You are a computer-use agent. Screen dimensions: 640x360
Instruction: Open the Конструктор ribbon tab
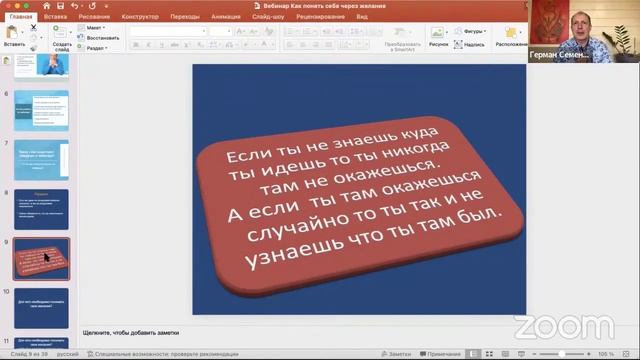[x=140, y=17]
